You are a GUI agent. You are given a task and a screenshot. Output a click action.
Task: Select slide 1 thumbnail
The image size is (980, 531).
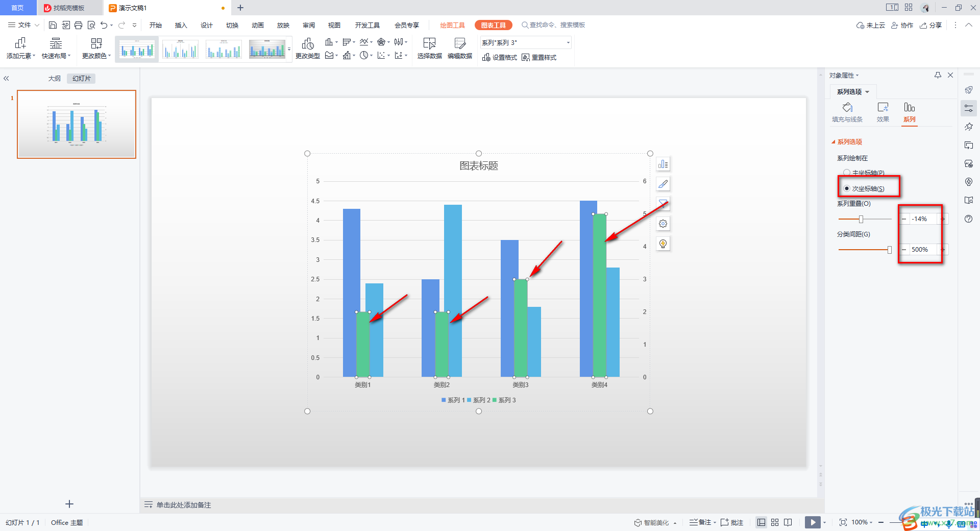coord(77,124)
